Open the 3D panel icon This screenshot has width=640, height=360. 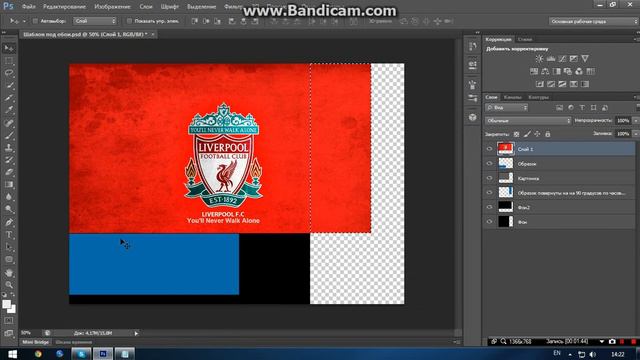(x=473, y=117)
